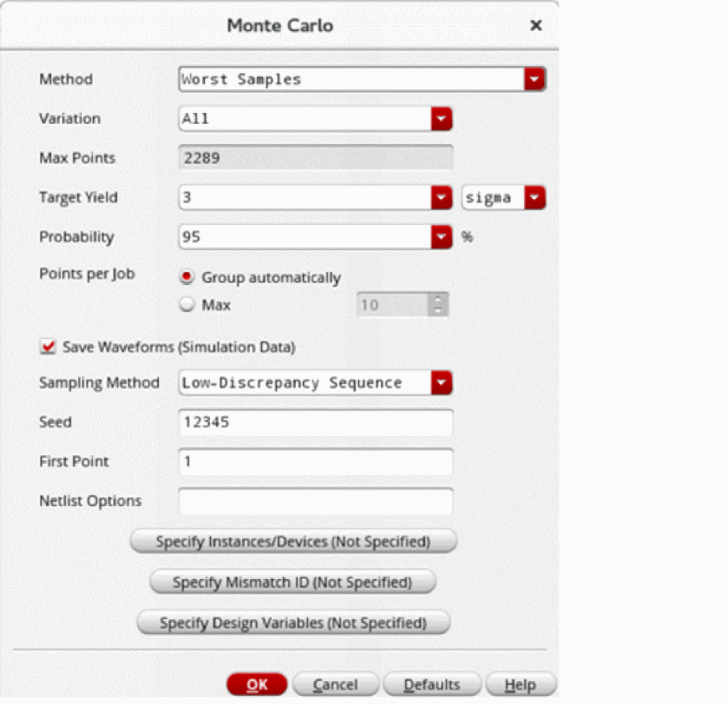The height and width of the screenshot is (704, 728).
Task: Click the Cancel button
Action: (x=335, y=685)
